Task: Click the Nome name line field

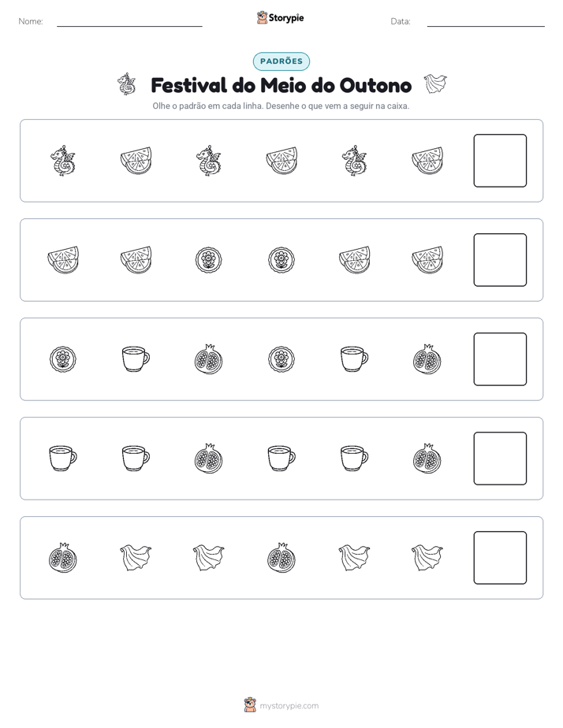Action: (x=129, y=21)
